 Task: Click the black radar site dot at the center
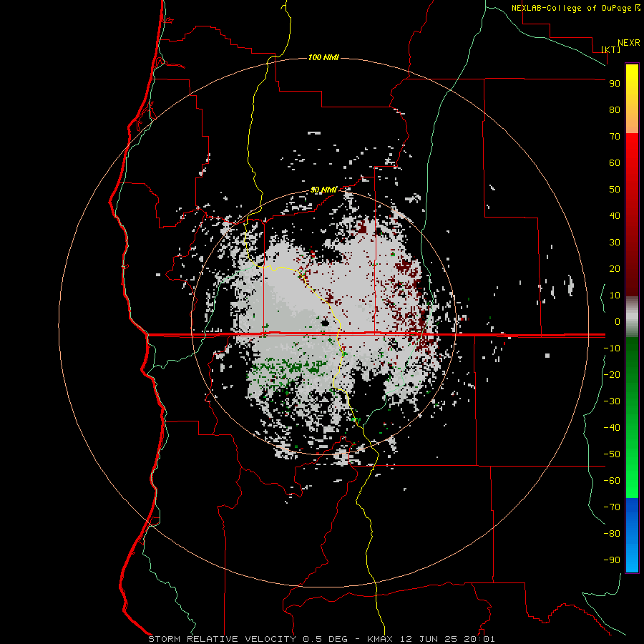pyautogui.click(x=325, y=323)
